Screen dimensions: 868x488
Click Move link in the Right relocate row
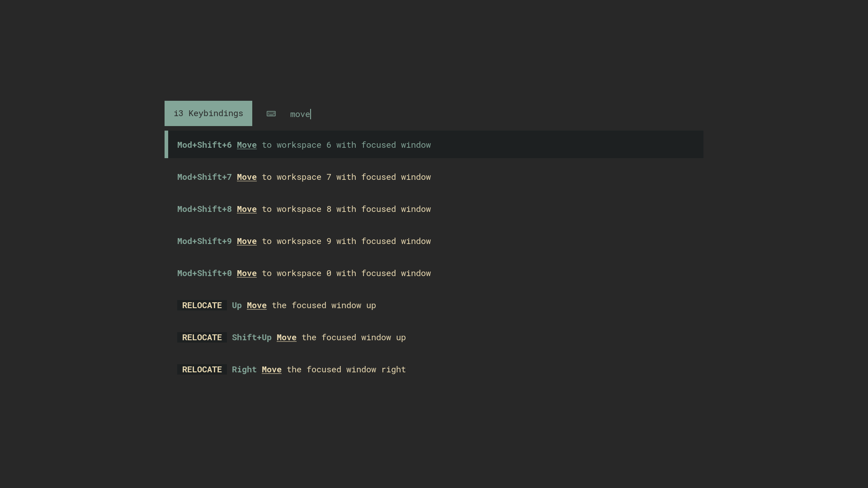271,370
